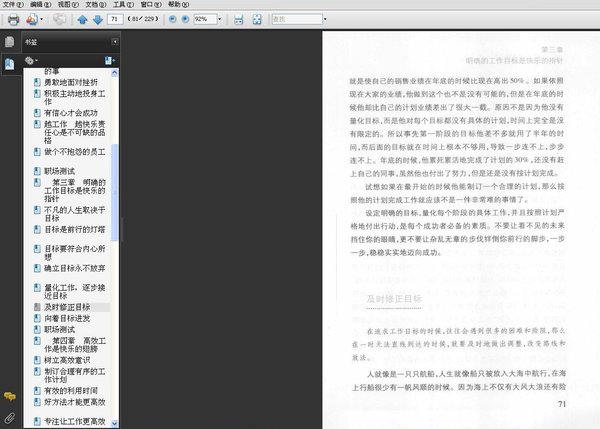Open the bookmark options gear dropdown
Screen dimensions: 600x429
pyautogui.click(x=31, y=60)
